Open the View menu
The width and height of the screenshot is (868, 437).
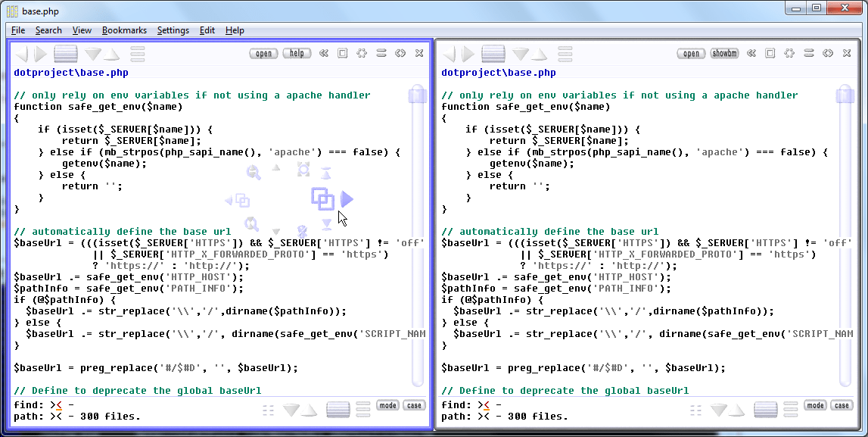point(82,30)
